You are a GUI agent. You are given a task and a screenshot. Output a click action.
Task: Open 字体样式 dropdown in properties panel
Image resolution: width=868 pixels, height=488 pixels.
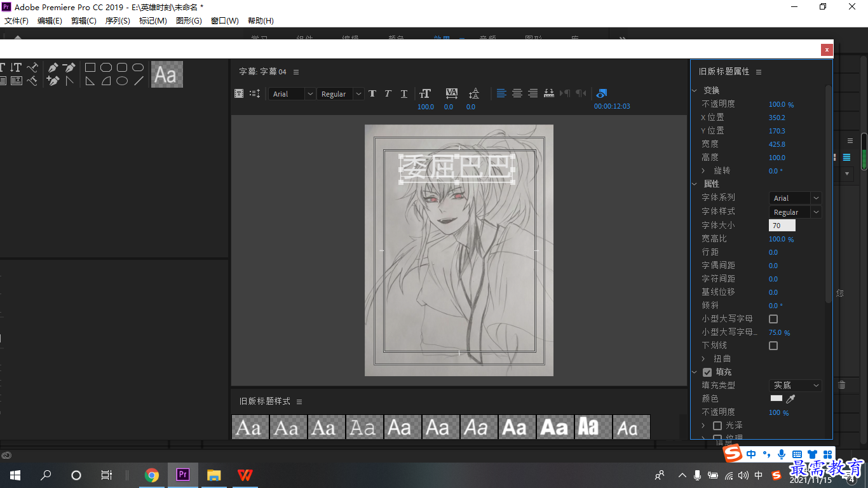(x=795, y=212)
